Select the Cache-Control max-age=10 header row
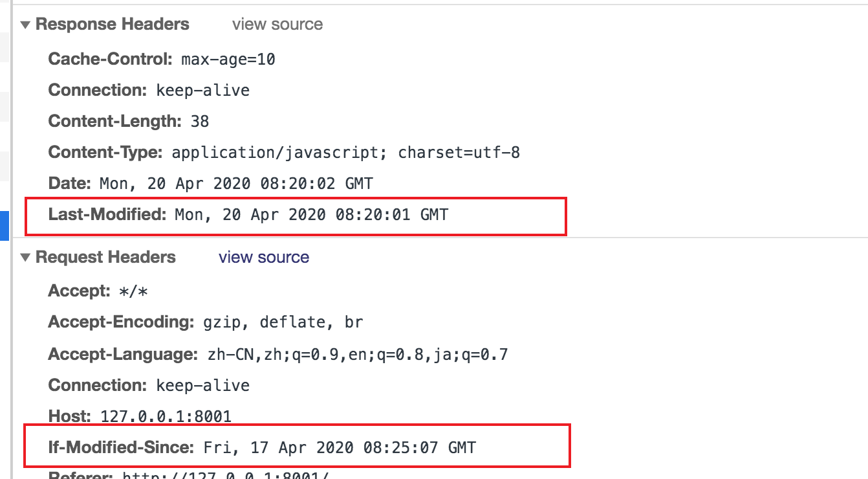 coord(162,60)
